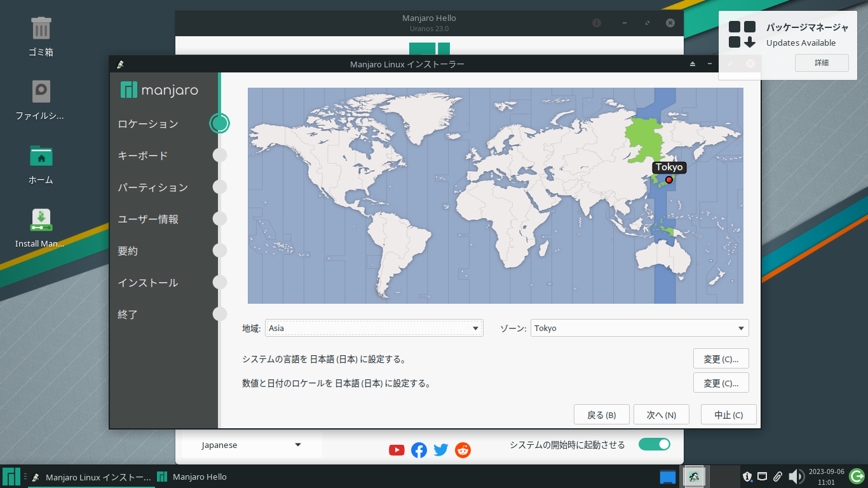This screenshot has height=488, width=868.
Task: Click the Tokyo label on map
Action: [x=669, y=167]
